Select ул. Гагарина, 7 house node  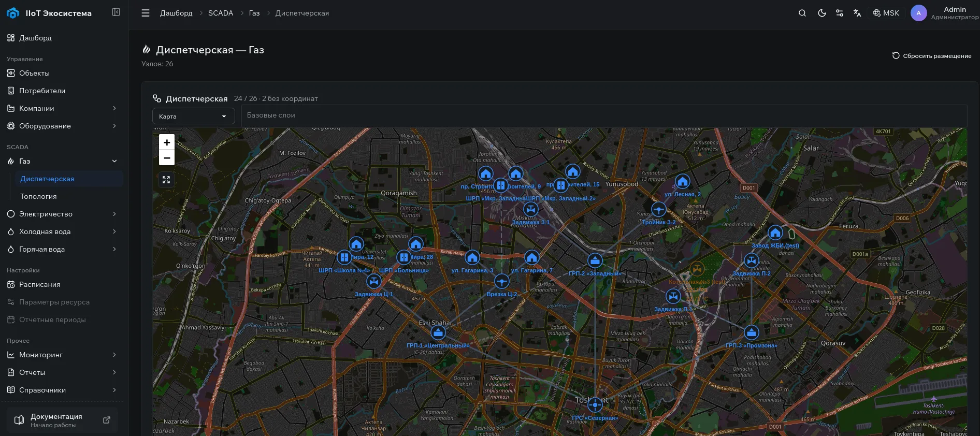[532, 257]
